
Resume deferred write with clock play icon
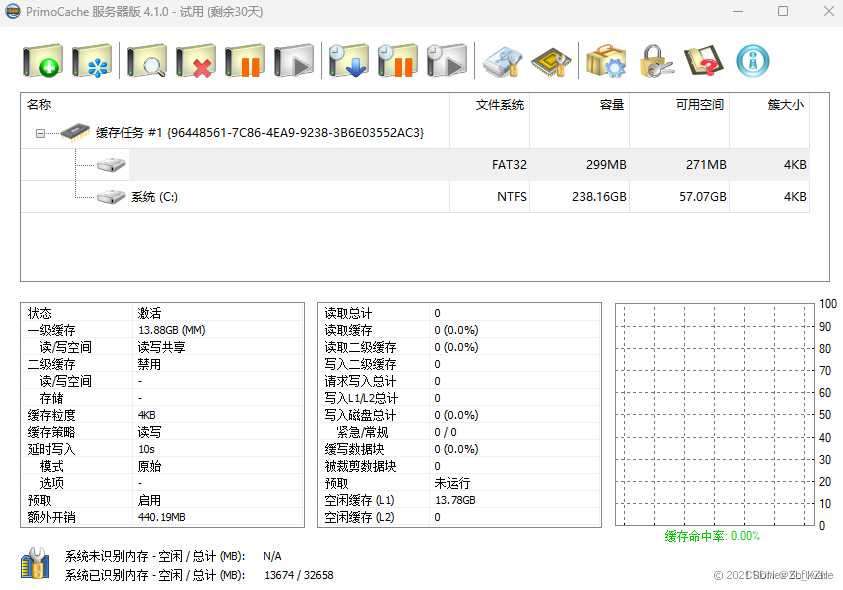click(446, 61)
